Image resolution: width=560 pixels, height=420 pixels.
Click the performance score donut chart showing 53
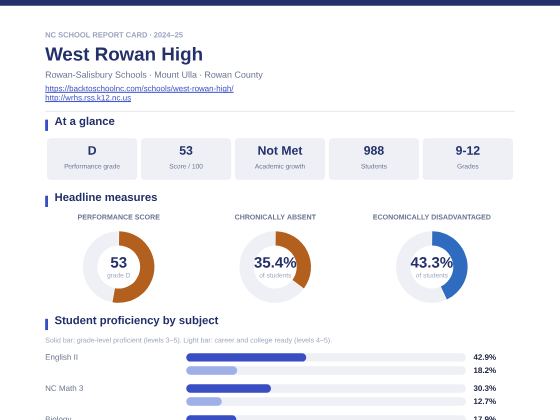(119, 267)
